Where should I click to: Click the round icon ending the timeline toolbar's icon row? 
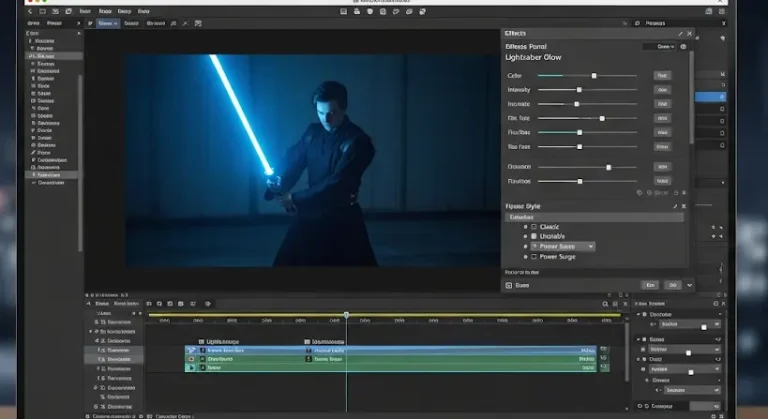(208, 304)
